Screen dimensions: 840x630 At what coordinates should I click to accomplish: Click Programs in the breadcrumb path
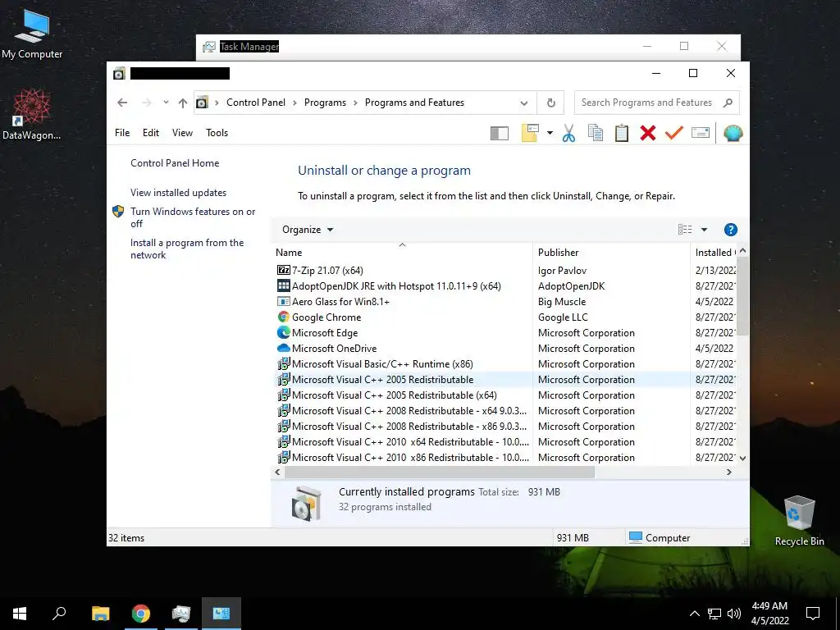325,103
